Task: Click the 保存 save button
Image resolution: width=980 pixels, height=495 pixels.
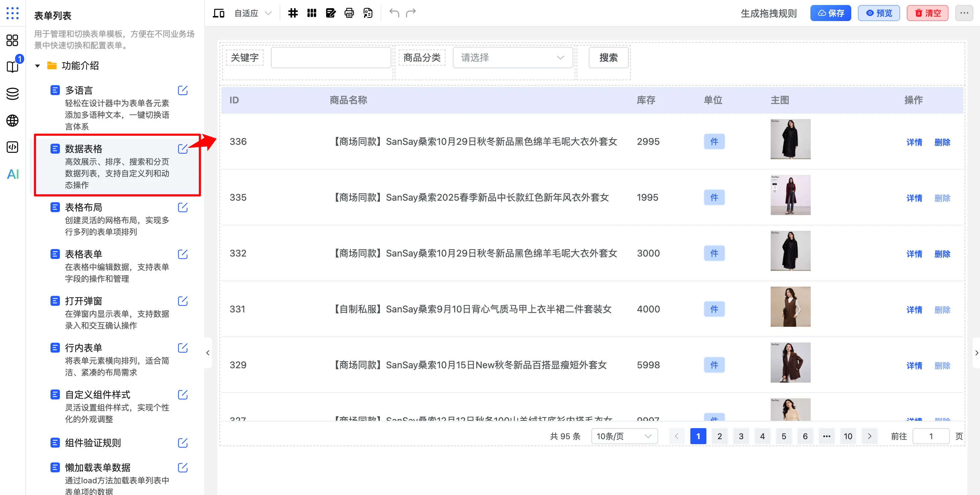Action: (x=830, y=13)
